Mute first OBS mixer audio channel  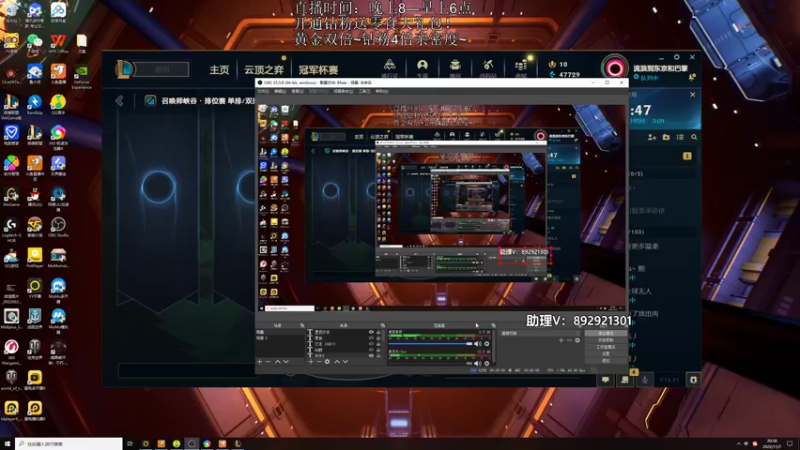pos(478,344)
